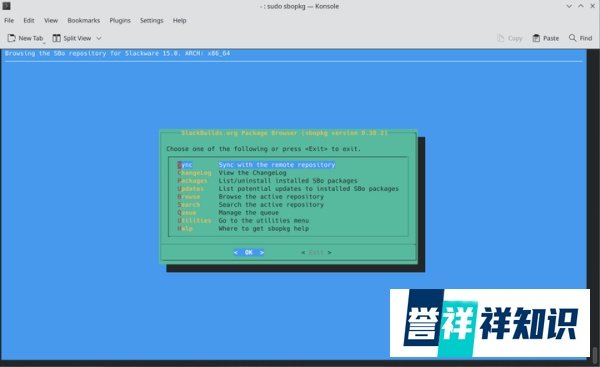Click the OK button in dialog
The height and width of the screenshot is (367, 600).
(249, 253)
